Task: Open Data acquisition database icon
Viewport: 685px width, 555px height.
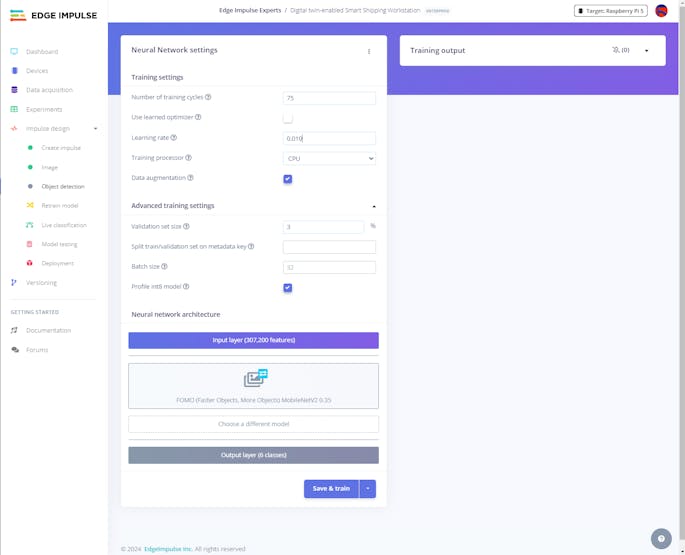Action: (14, 90)
